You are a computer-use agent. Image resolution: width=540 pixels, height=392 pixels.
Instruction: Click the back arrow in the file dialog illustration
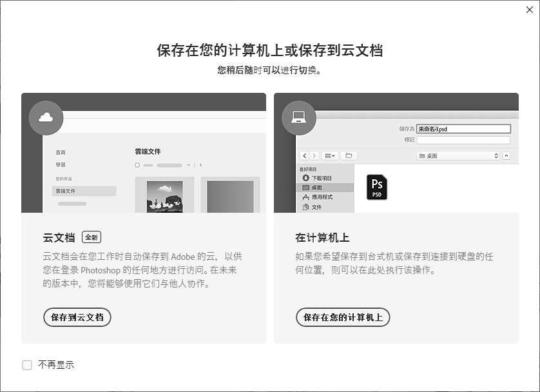[305, 155]
